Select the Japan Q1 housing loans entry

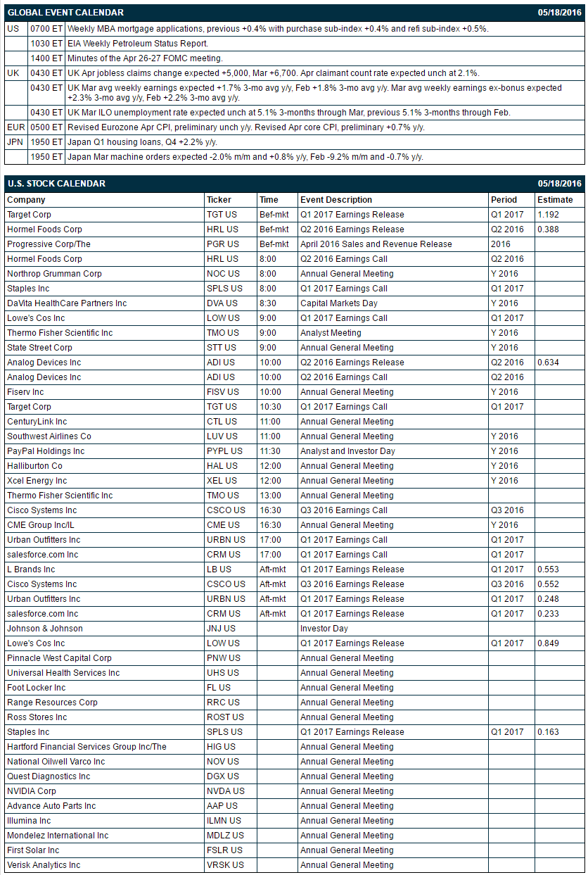142,142
